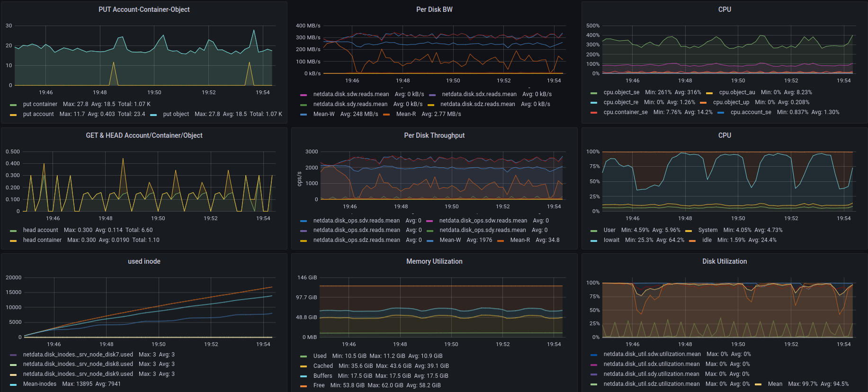Select Mean-R legend entry in Per Disk Throughput
The height and width of the screenshot is (392, 868).
(519, 240)
